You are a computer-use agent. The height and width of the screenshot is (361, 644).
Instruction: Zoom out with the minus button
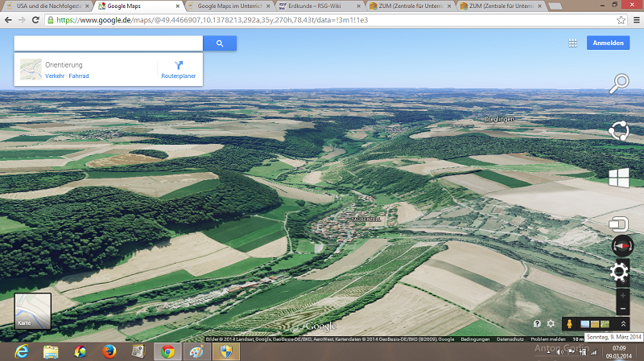tap(622, 309)
